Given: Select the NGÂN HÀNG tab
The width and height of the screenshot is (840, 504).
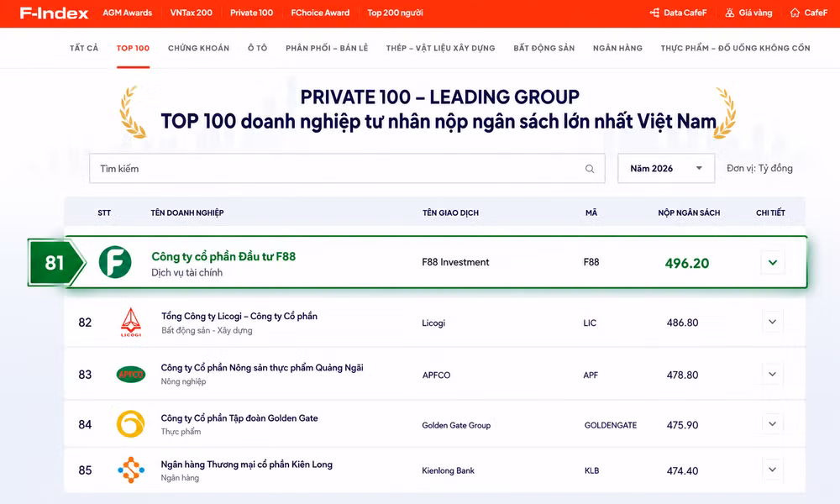Looking at the screenshot, I should [x=617, y=48].
